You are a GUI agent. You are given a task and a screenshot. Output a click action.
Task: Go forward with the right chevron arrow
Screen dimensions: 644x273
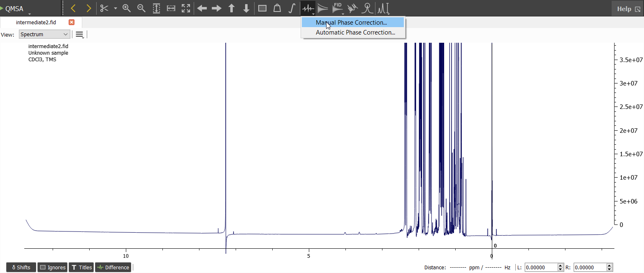pyautogui.click(x=88, y=8)
